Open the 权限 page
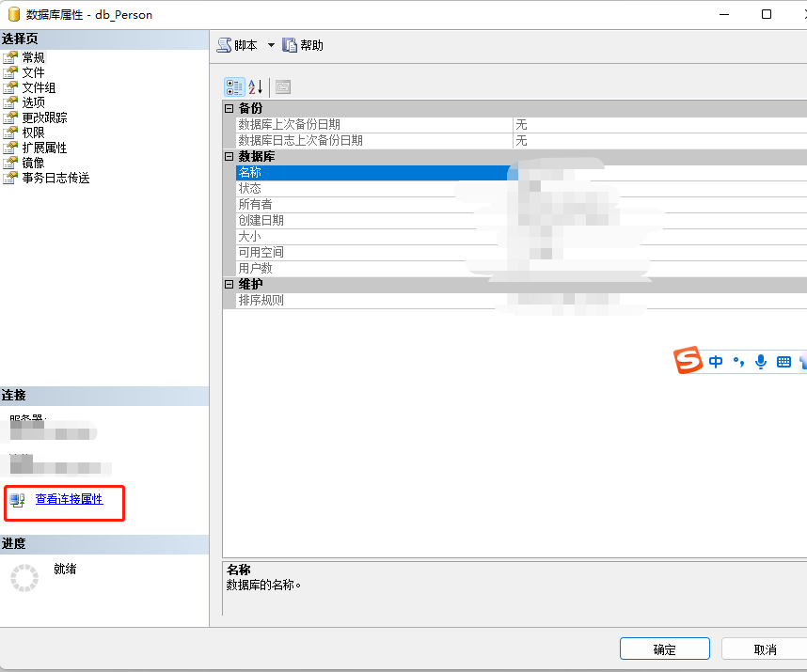 33,133
